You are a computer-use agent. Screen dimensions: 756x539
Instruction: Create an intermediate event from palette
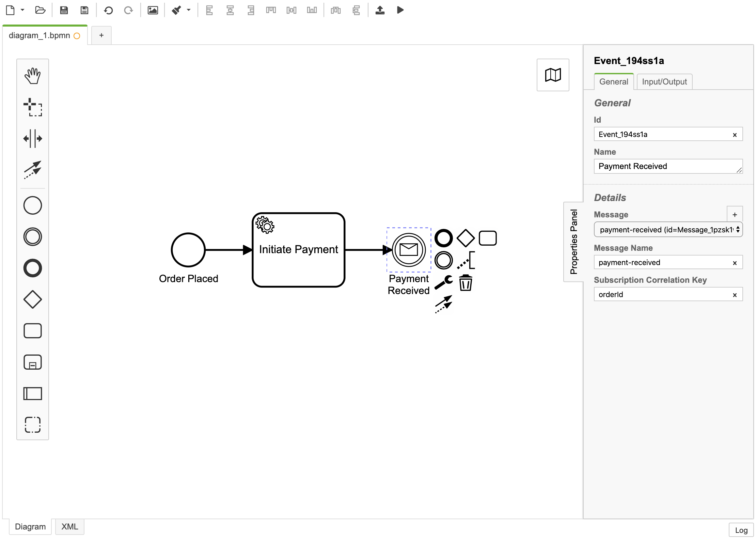tap(33, 237)
